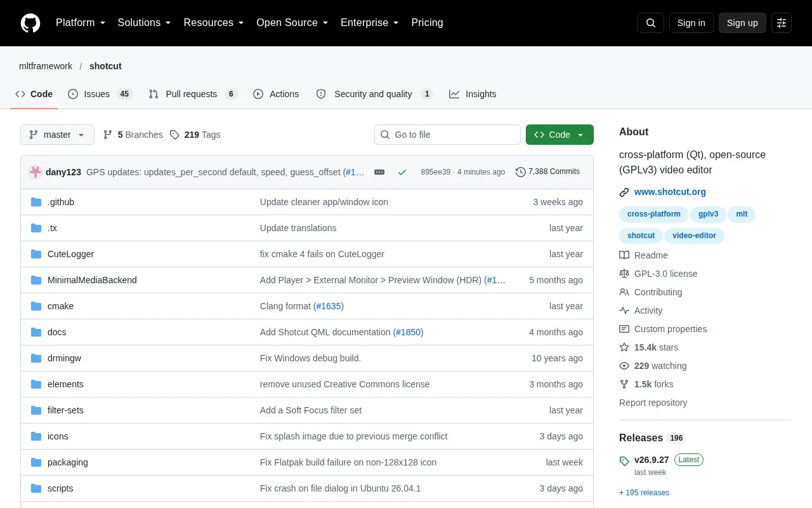
Task: Click the green commit status checkmark
Action: pyautogui.click(x=402, y=172)
